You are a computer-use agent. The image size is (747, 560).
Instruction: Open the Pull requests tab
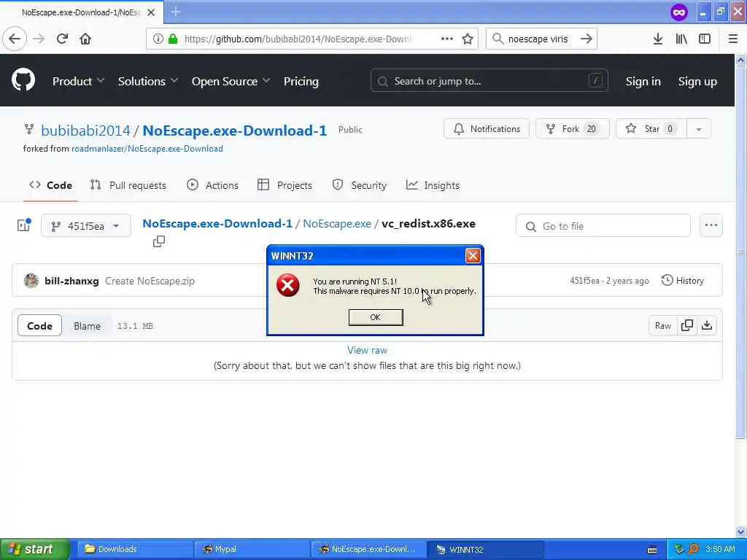pyautogui.click(x=128, y=185)
